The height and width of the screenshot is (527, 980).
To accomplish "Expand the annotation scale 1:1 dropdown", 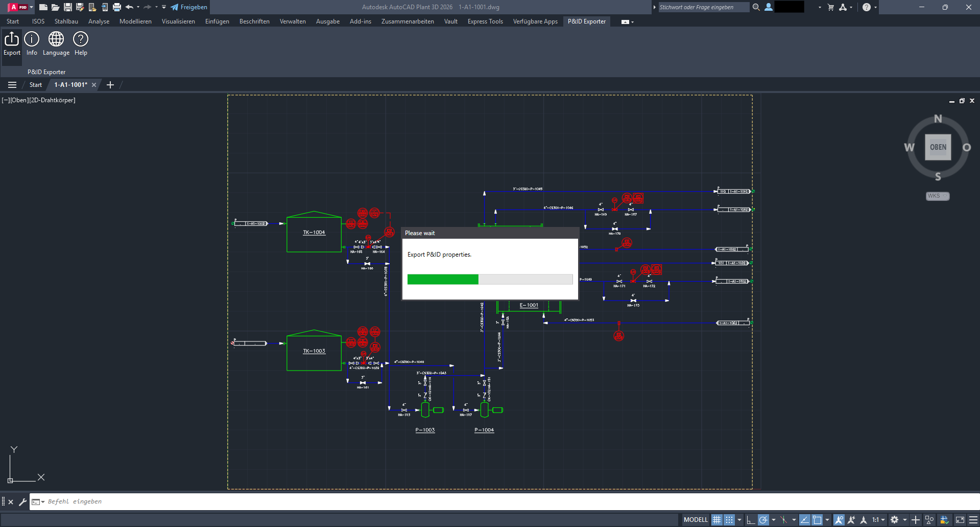I will [x=883, y=519].
